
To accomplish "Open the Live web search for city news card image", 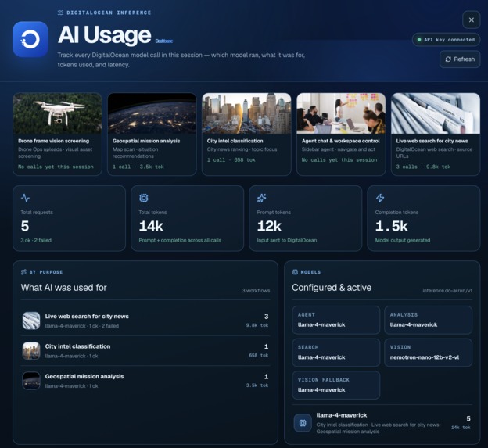I will coord(436,113).
